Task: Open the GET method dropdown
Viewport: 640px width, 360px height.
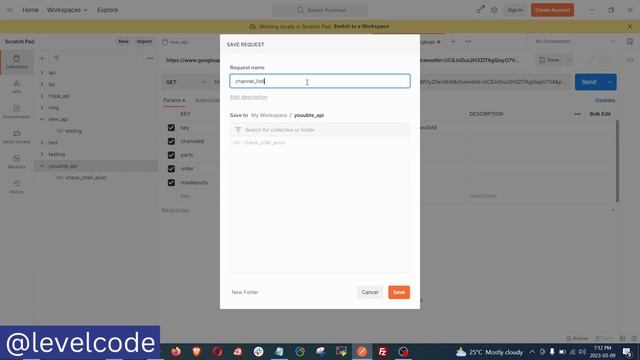Action: coord(185,82)
